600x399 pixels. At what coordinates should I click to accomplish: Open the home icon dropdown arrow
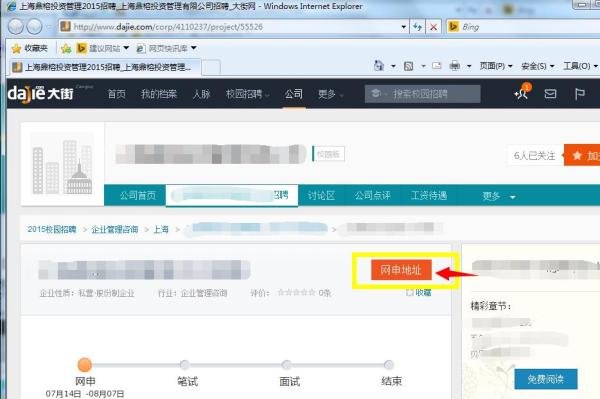[393, 66]
